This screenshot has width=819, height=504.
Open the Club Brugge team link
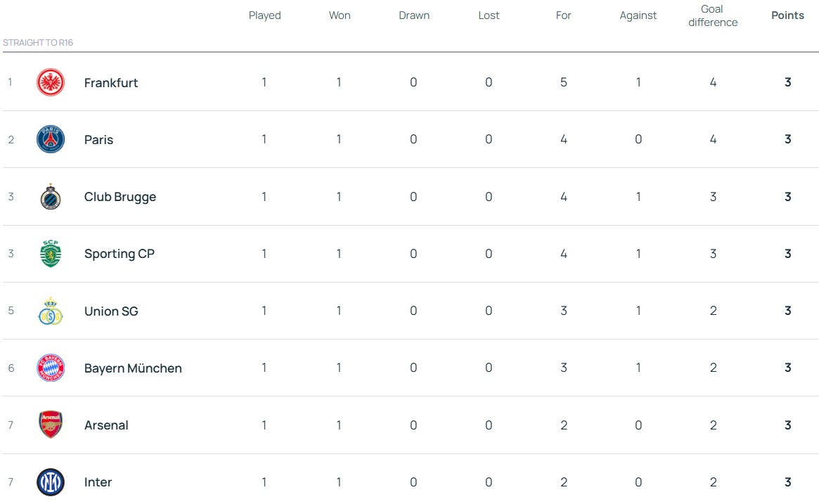[120, 197]
